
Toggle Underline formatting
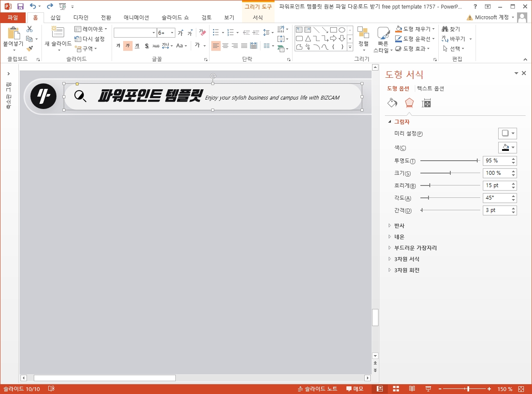[x=137, y=46]
